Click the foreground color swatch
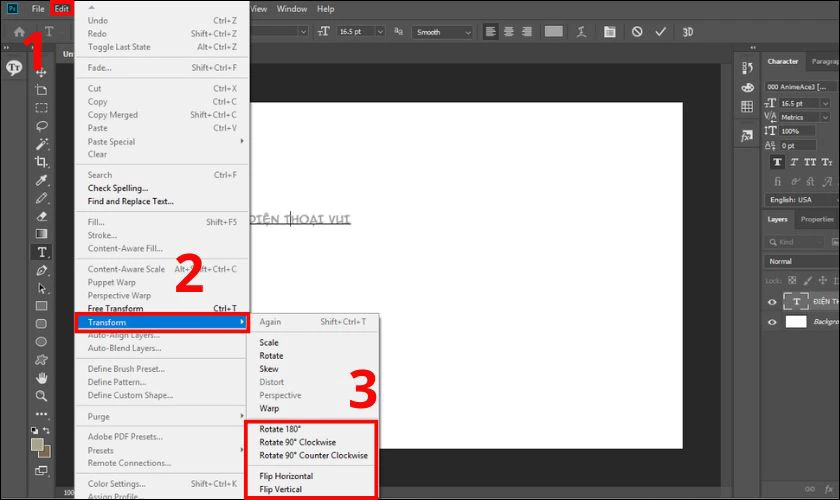Image resolution: width=840 pixels, height=500 pixels. pyautogui.click(x=37, y=445)
